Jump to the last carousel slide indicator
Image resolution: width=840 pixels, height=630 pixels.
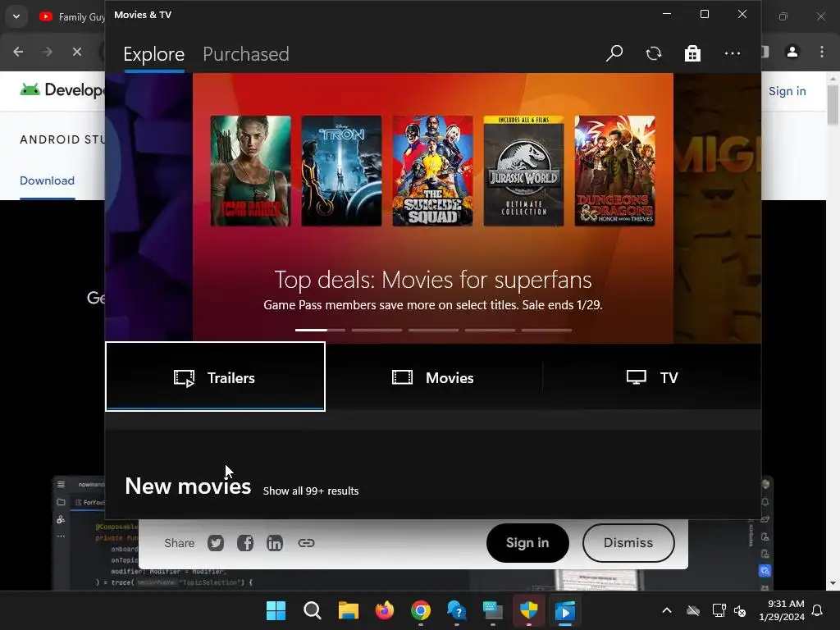pyautogui.click(x=546, y=330)
